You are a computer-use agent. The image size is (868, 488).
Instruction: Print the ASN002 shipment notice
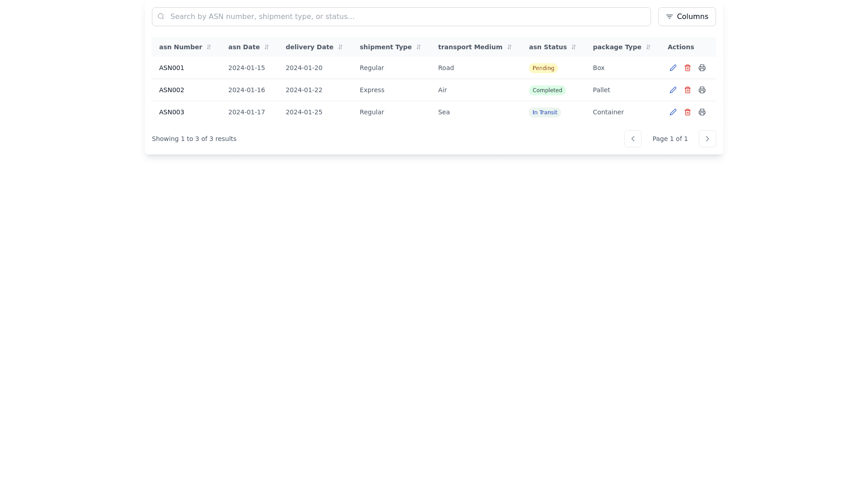click(x=702, y=90)
